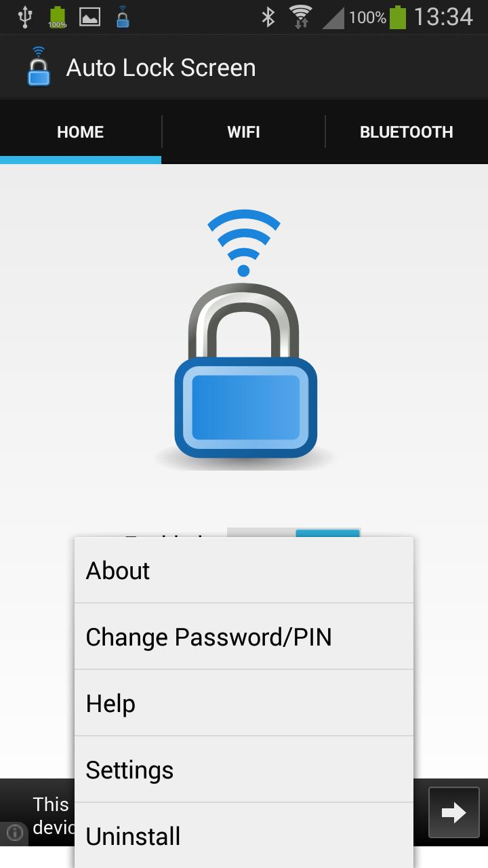Open the Help menu item
Screen dimensions: 488x868
(244, 703)
